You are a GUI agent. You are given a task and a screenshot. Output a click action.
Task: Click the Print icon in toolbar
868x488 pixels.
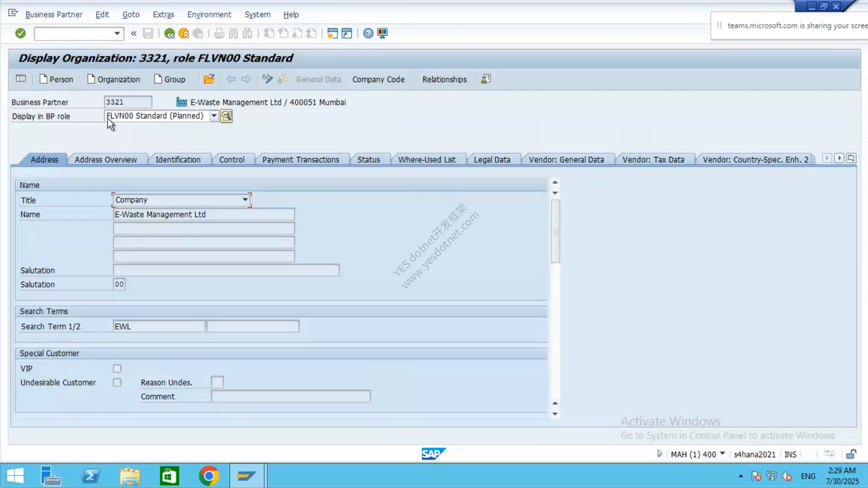tap(219, 33)
